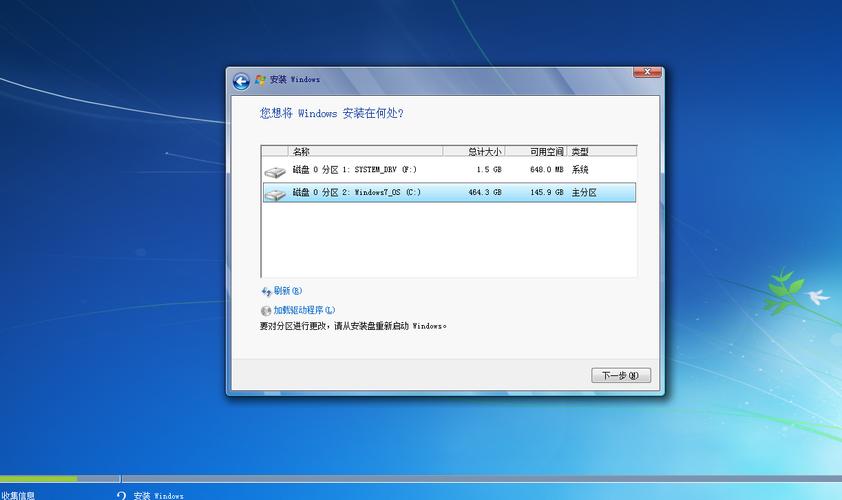Open 加载驱动程序(L) load driver link
The height and width of the screenshot is (500, 842).
point(304,310)
